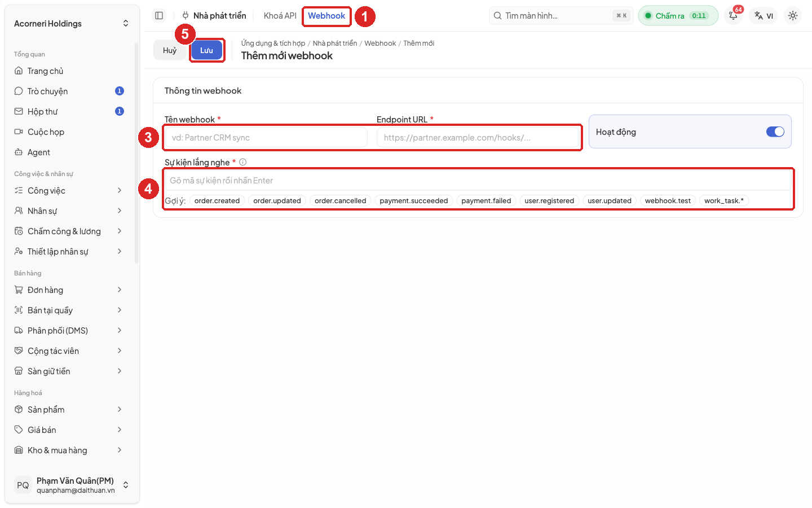The width and height of the screenshot is (812, 508).
Task: Click the Lưu save button
Action: pyautogui.click(x=206, y=50)
